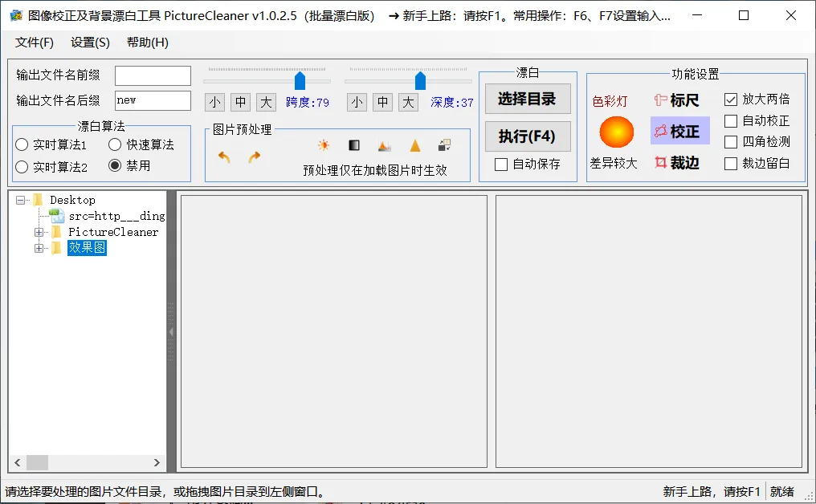
Task: Click the src=http image file icon
Action: pos(57,215)
